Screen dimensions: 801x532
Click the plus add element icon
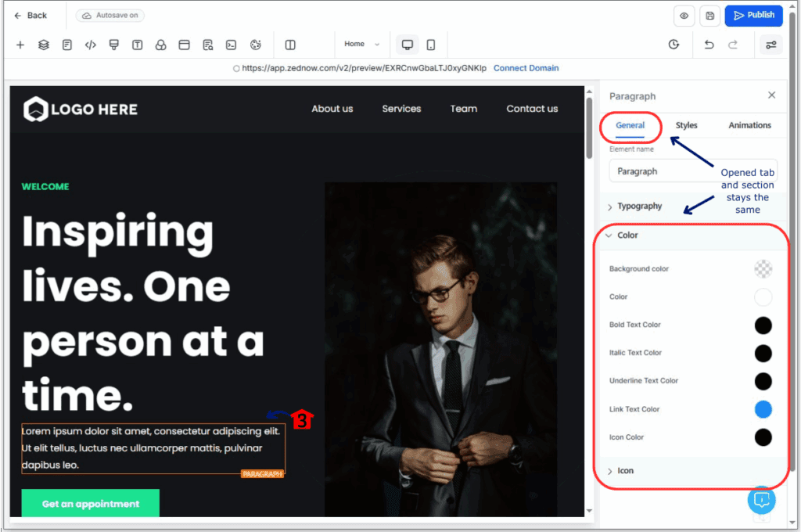point(20,45)
